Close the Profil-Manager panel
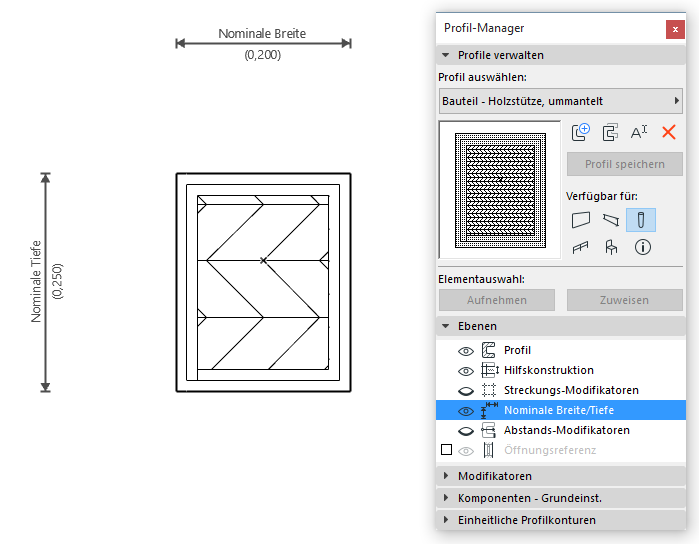699x544 pixels. [x=675, y=29]
